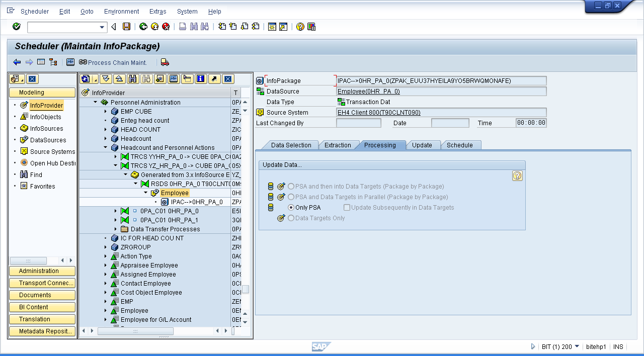Click the green Back arrow icon
644x356 pixels.
(x=143, y=27)
